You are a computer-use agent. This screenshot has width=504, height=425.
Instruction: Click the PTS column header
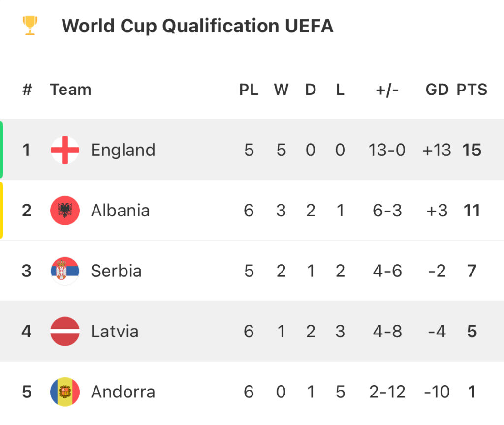tap(472, 90)
